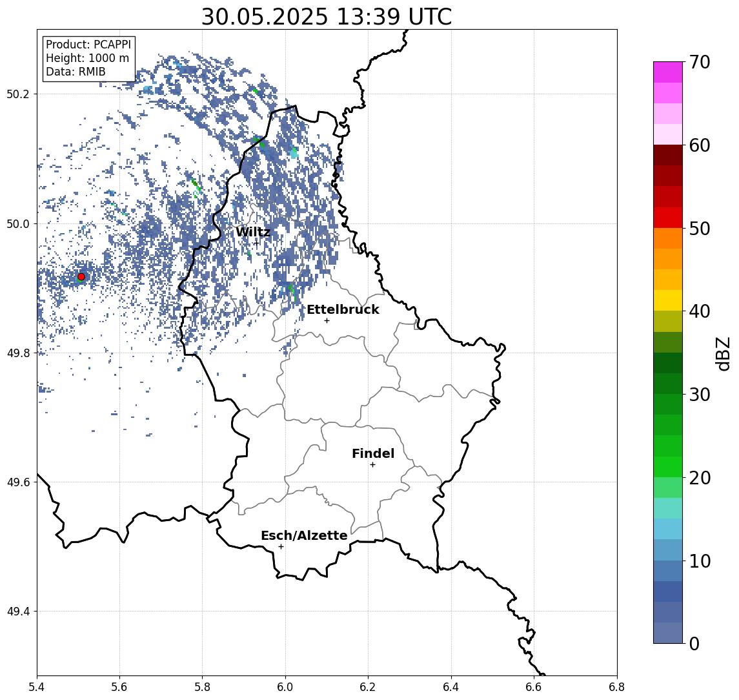Click the 49.4 latitude tick label
Viewport: 739px width, 700px height.
point(18,612)
